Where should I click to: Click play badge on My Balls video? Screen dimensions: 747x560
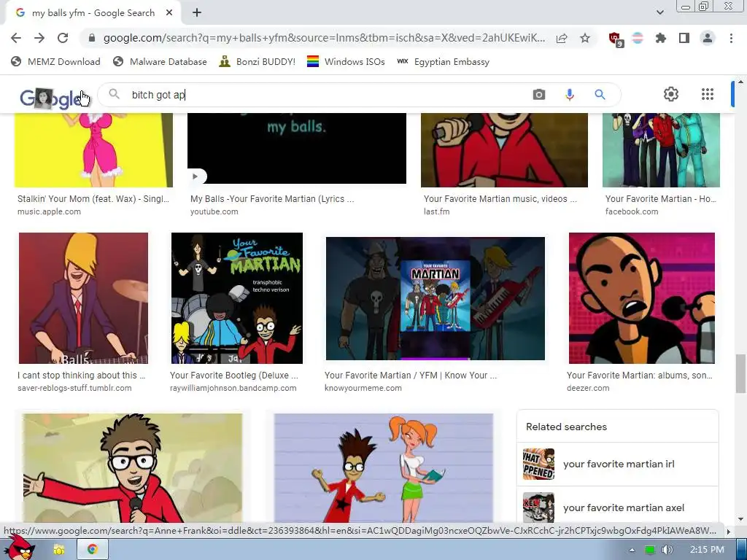197,176
